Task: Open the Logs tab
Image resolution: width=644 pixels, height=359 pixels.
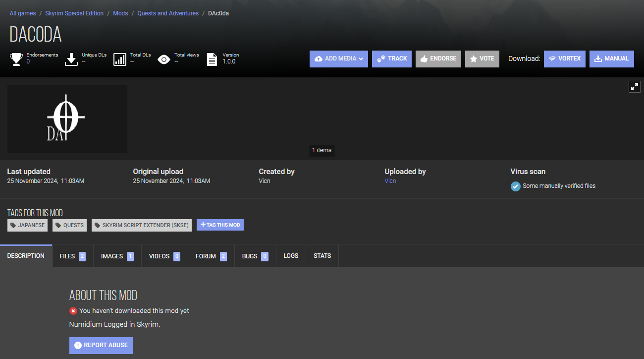Action: coord(291,256)
